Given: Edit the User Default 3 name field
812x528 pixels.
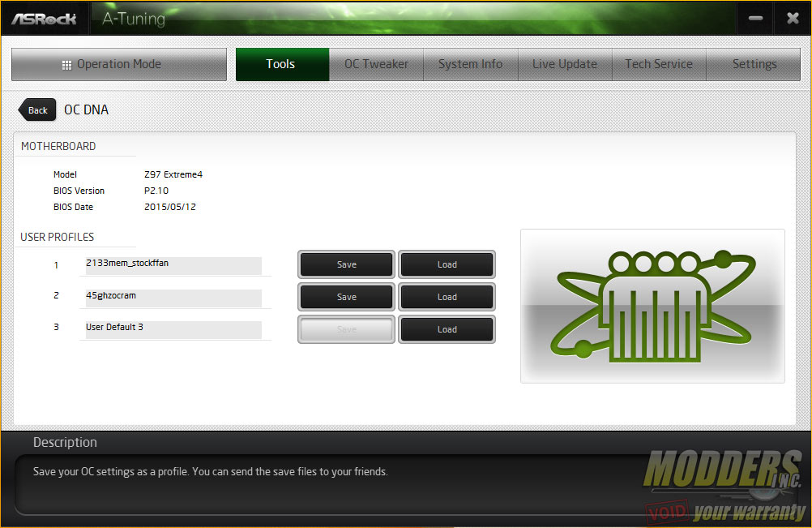Looking at the screenshot, I should (x=173, y=329).
